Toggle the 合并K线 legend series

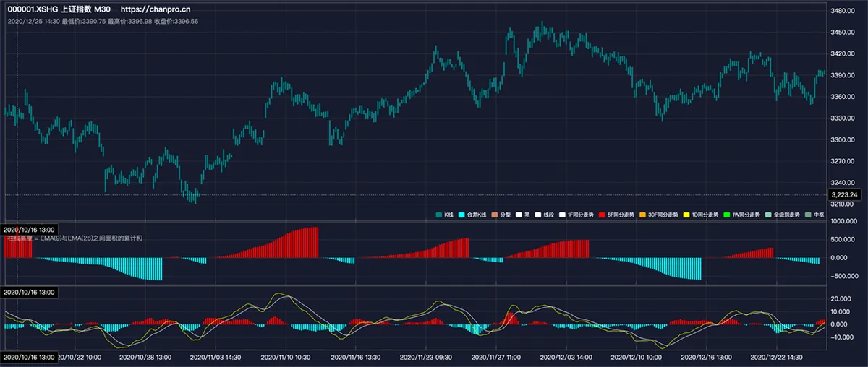pos(472,215)
